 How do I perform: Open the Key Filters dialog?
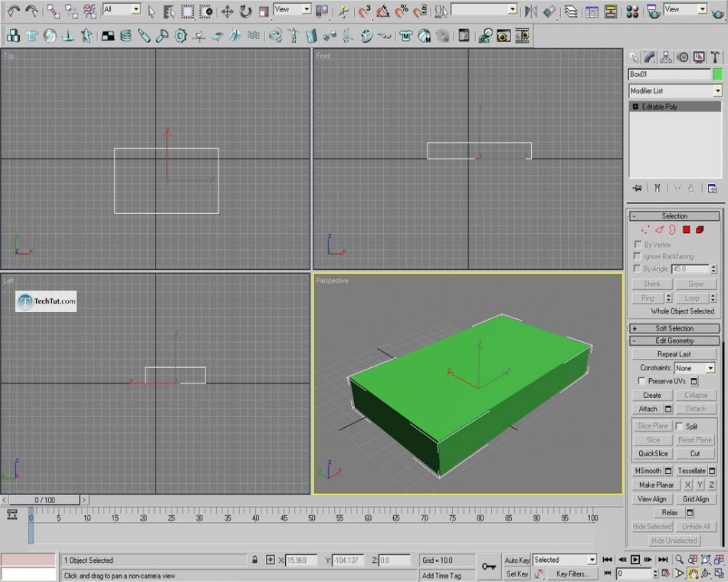click(x=572, y=574)
